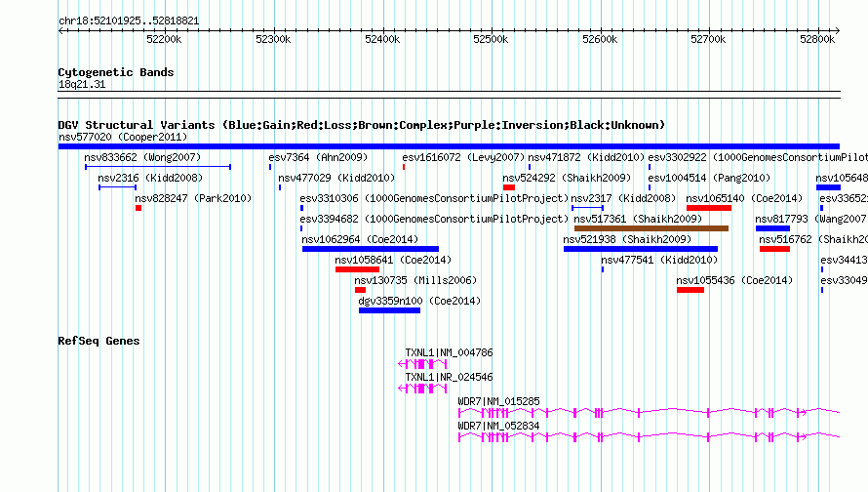Select TXNL1 NR_024546 gene glyph

(x=422, y=389)
